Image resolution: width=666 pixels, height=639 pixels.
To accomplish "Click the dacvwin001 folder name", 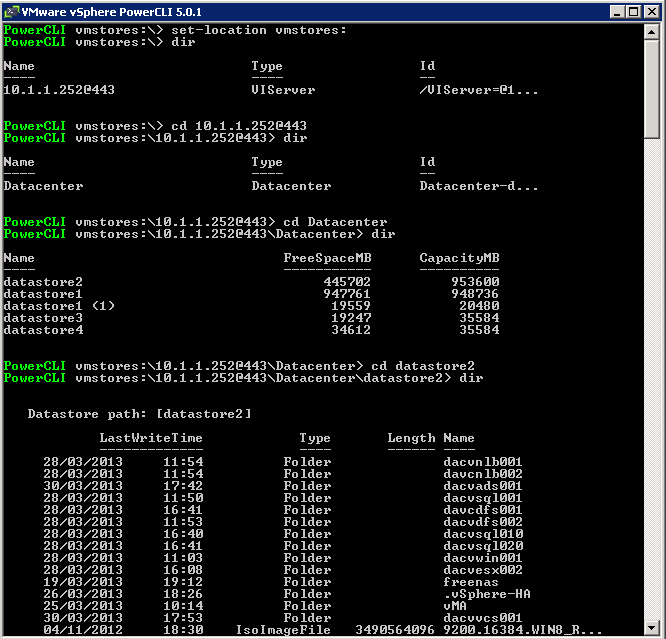I will [x=483, y=558].
